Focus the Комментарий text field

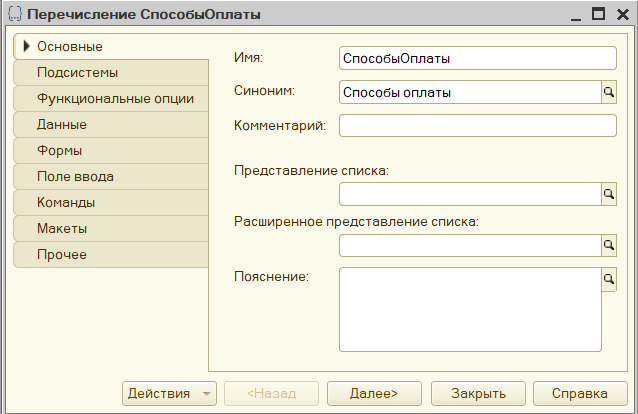pos(477,126)
